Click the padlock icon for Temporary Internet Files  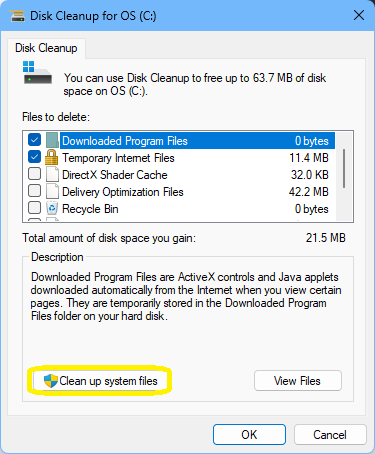(x=51, y=157)
